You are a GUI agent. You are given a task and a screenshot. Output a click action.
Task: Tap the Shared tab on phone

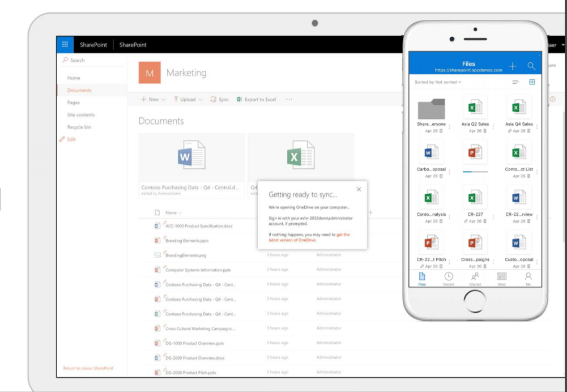(475, 279)
